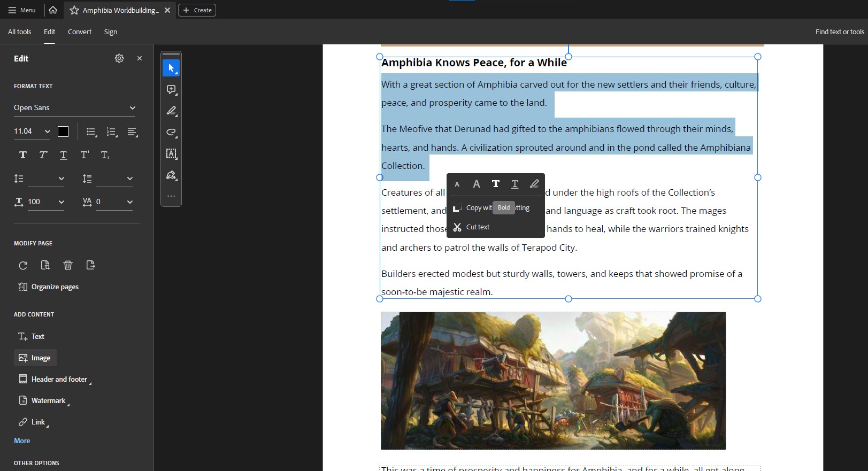Select the highlighter pen tool

tap(171, 111)
